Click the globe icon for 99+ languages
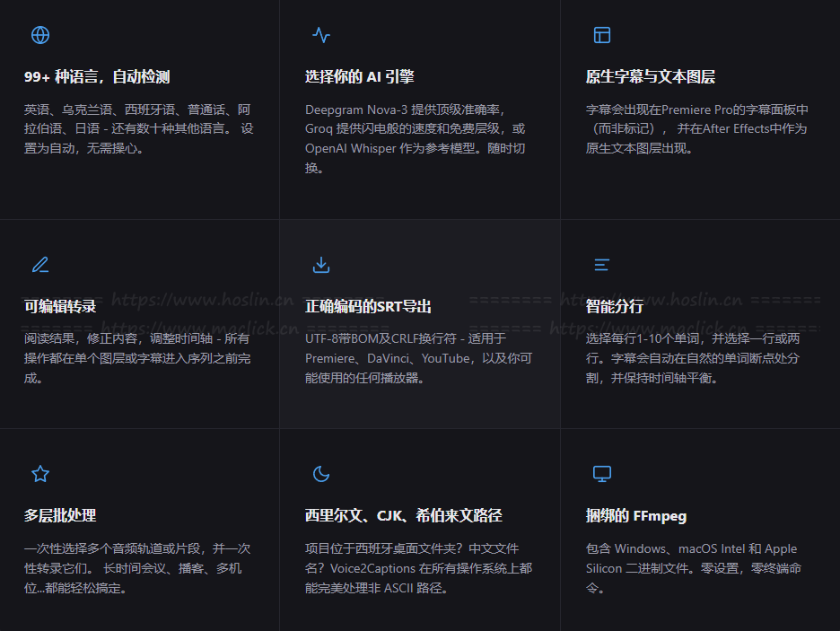The image size is (840, 631). 40,35
